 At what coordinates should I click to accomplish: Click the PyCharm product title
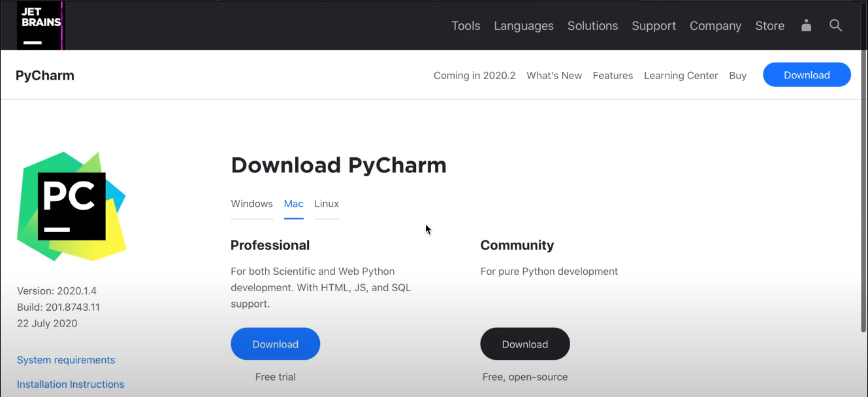click(x=45, y=76)
